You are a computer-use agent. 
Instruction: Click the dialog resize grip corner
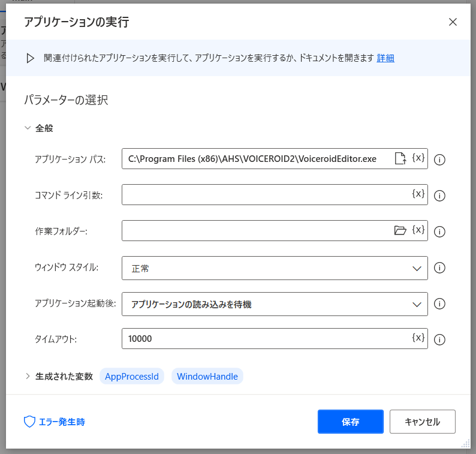click(x=465, y=444)
